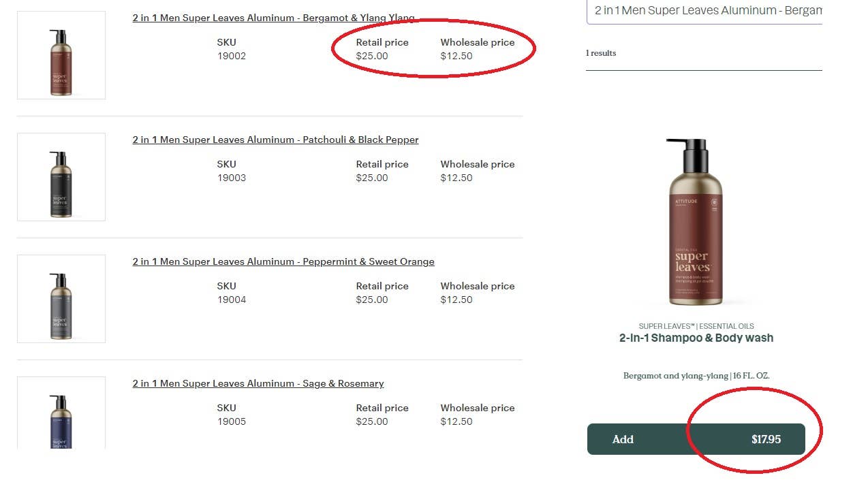Click the 2-in-1 Shampoo & Body wash title
This screenshot has height=482, width=868.
click(x=696, y=338)
